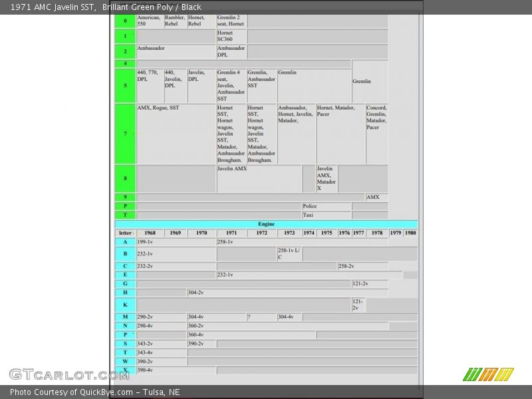Viewport: 532px width, 399px height.
Task: Select the '1973' column header
Action: (289, 233)
